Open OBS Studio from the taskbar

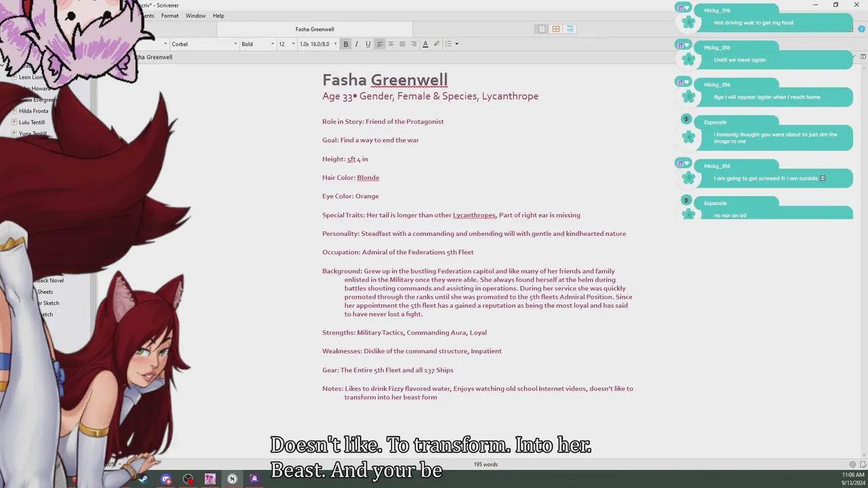[189, 479]
